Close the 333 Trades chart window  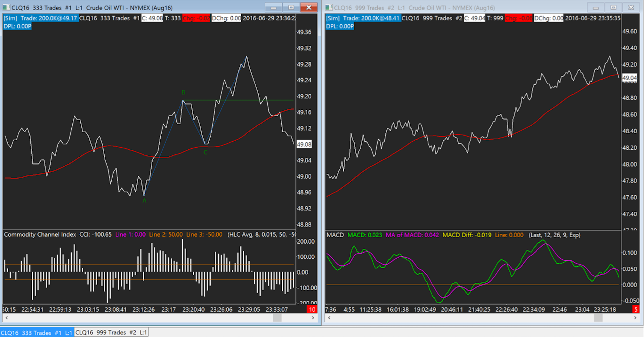tap(309, 7)
